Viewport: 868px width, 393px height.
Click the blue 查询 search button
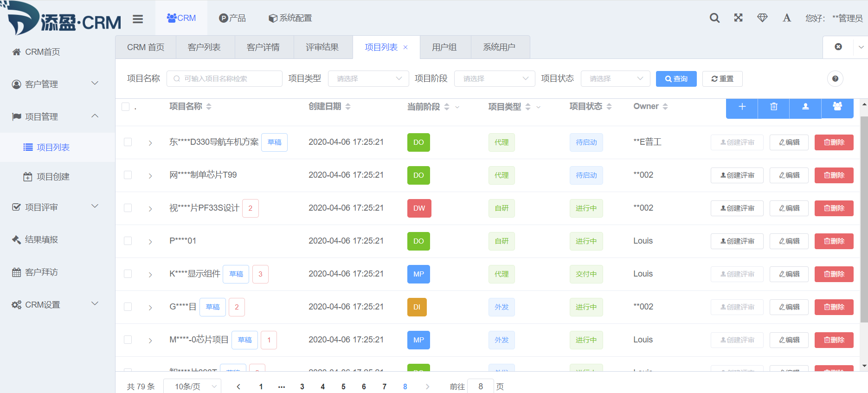(676, 79)
